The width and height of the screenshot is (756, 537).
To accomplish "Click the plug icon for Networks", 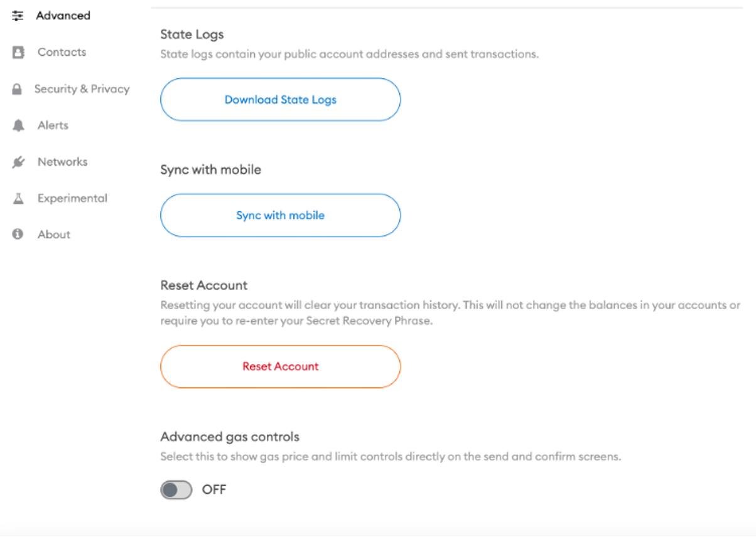I will click(x=18, y=162).
